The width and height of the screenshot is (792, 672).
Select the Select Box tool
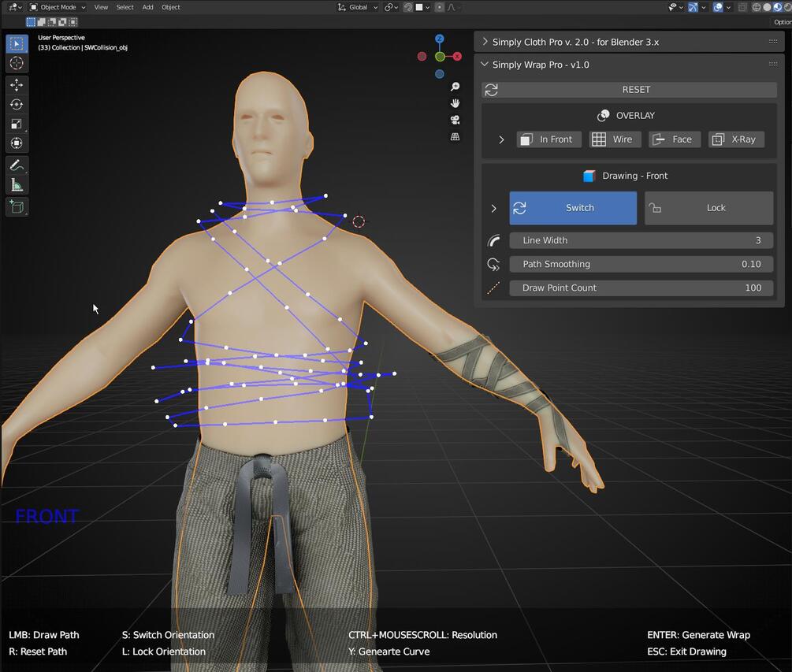click(17, 44)
